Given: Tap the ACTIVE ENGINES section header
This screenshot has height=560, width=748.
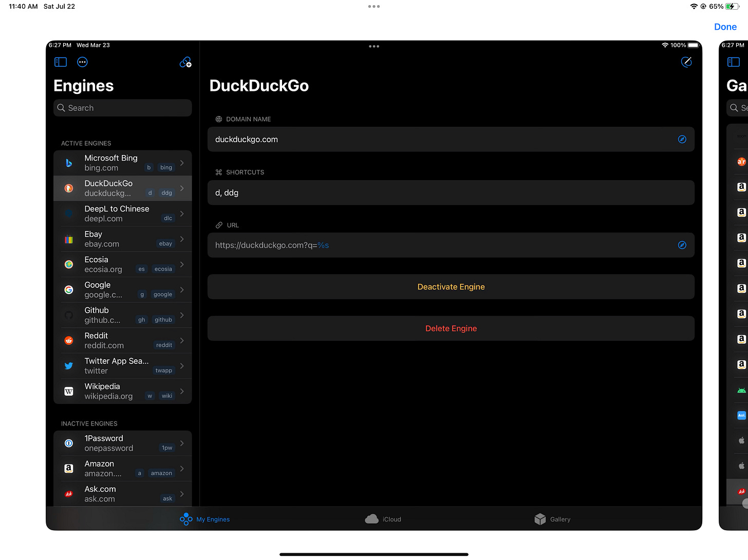Looking at the screenshot, I should pyautogui.click(x=86, y=143).
